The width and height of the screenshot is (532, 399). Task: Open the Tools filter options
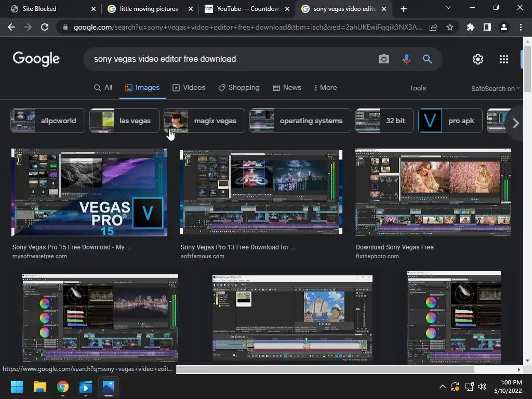pyautogui.click(x=418, y=88)
